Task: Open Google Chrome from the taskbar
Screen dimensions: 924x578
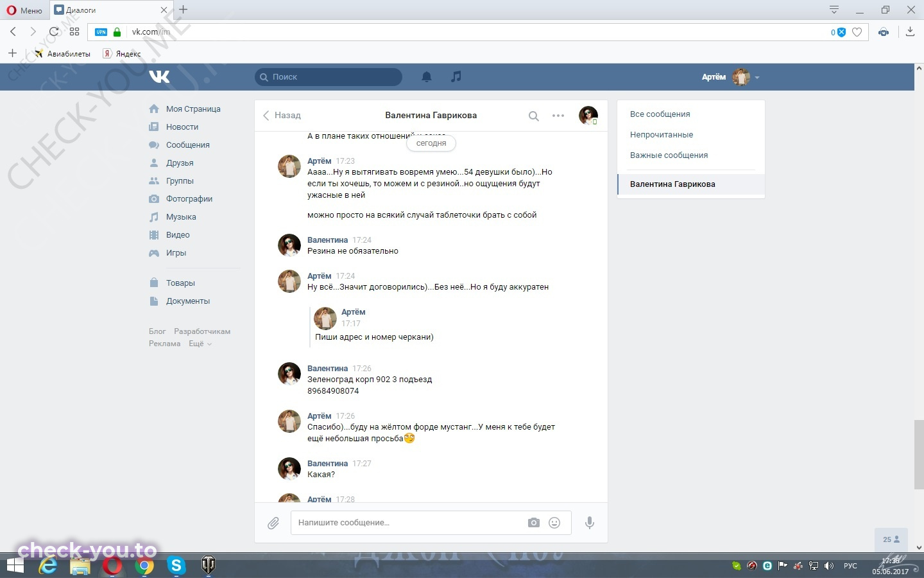Action: pyautogui.click(x=145, y=565)
